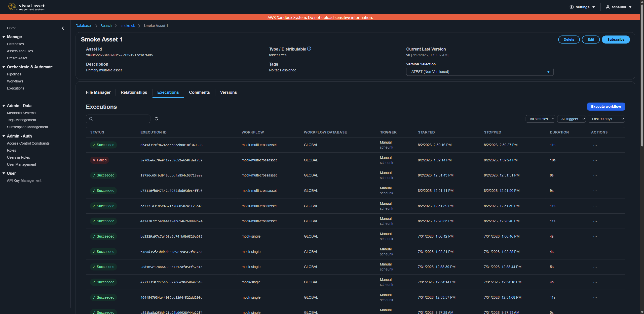Screen dimensions: 644x314
Task: Open API Key Management in sidebar
Action: point(24,181)
